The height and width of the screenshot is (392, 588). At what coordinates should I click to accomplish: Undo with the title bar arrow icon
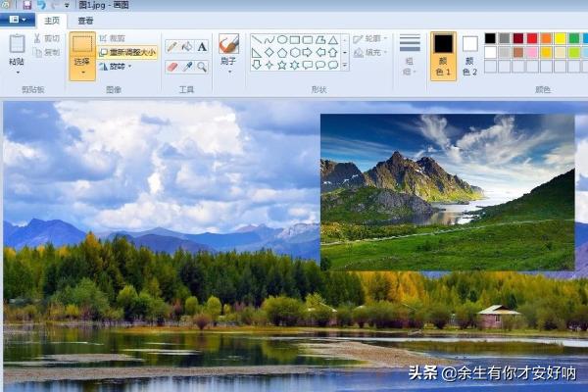[x=41, y=5]
